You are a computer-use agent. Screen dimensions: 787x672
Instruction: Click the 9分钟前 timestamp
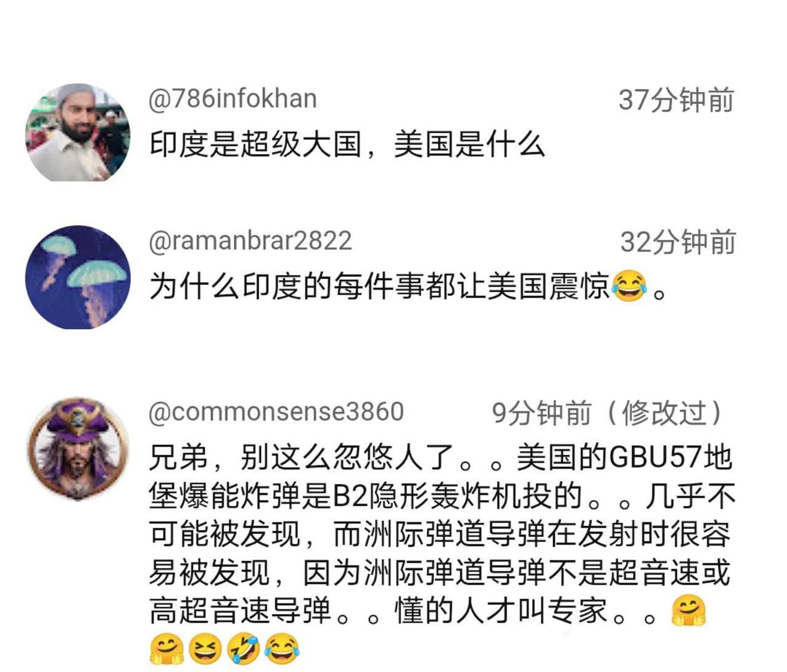[541, 413]
